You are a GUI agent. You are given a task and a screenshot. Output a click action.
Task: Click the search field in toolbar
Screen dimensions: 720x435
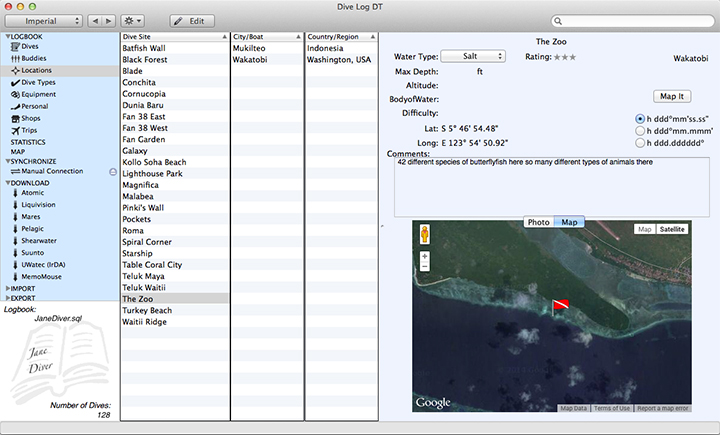[x=630, y=20]
